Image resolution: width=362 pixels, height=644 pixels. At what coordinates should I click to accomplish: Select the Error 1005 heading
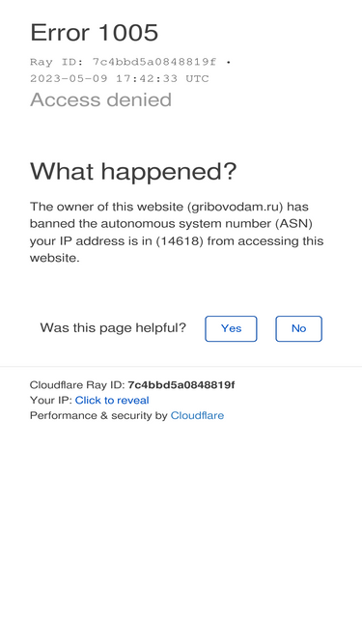click(94, 32)
